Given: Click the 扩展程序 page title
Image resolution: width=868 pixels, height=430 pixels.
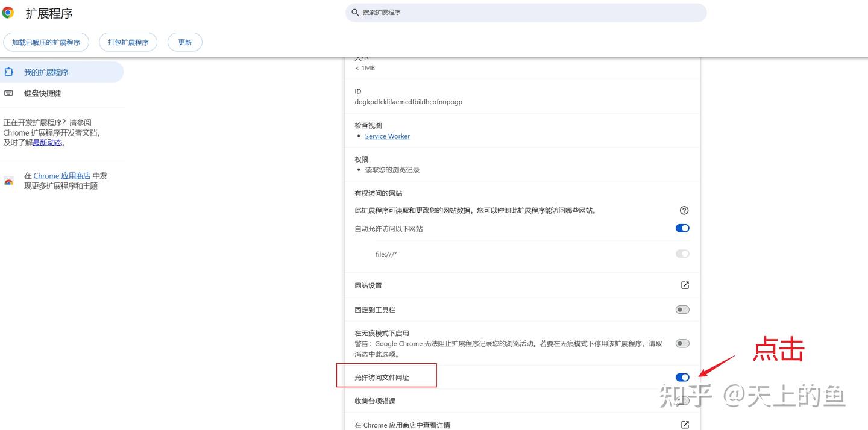Looking at the screenshot, I should (49, 13).
